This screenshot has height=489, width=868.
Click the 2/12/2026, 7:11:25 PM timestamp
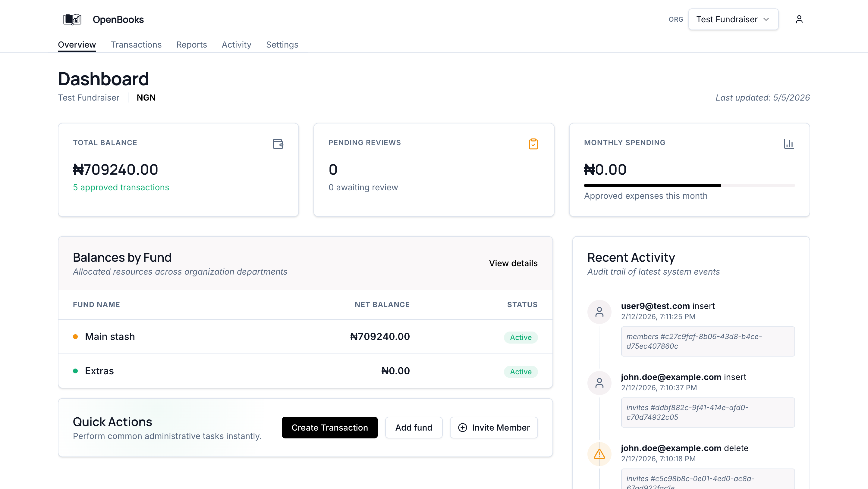(x=658, y=317)
